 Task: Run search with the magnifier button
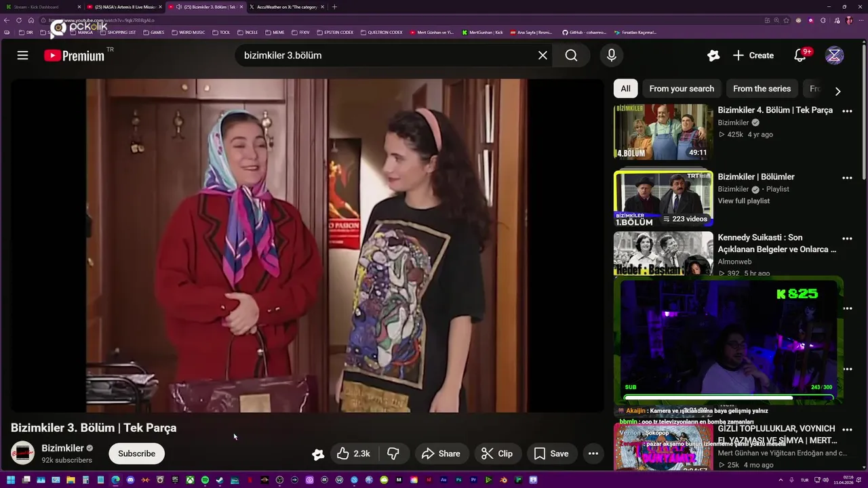tap(572, 56)
